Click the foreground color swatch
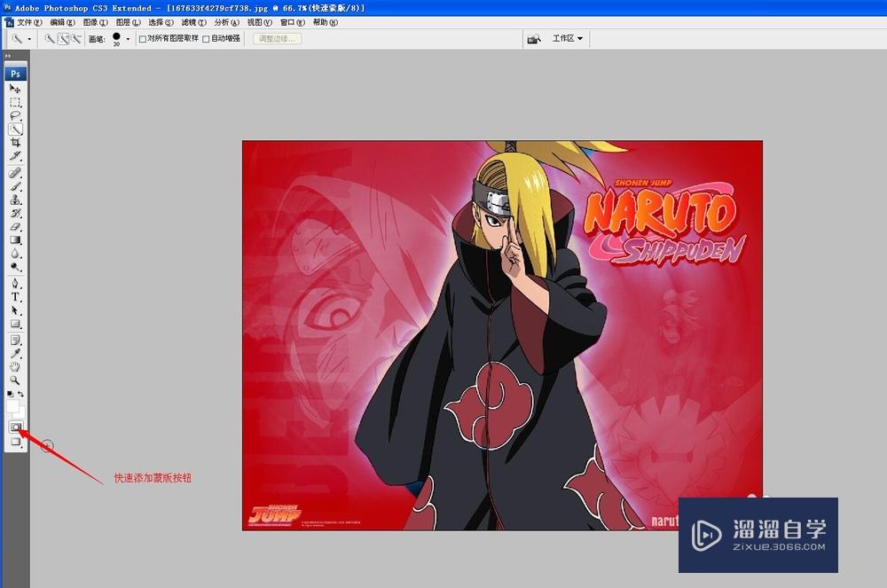The image size is (887, 588). click(12, 406)
